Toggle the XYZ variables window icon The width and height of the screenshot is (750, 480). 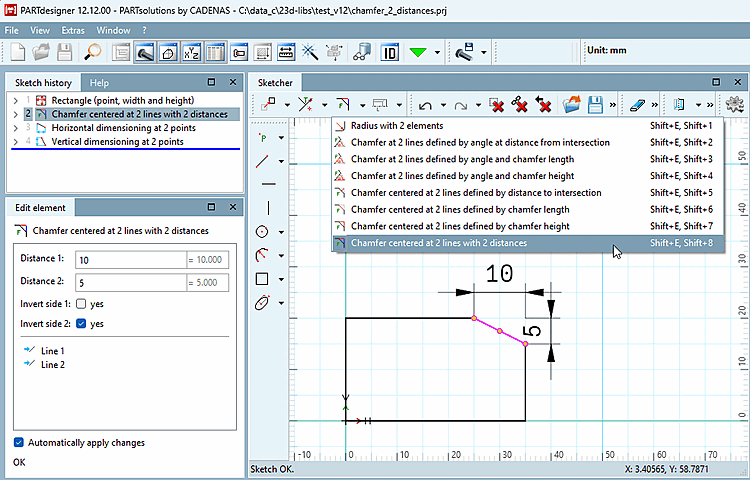point(192,52)
